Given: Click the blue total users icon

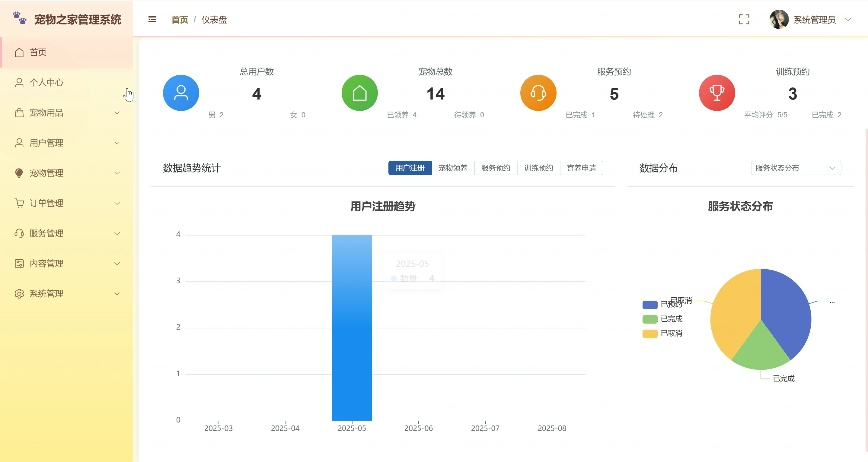Looking at the screenshot, I should (x=181, y=93).
